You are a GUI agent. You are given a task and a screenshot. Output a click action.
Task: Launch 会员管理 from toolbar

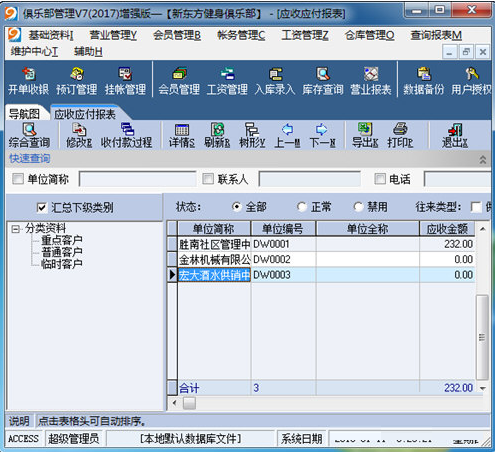(179, 81)
